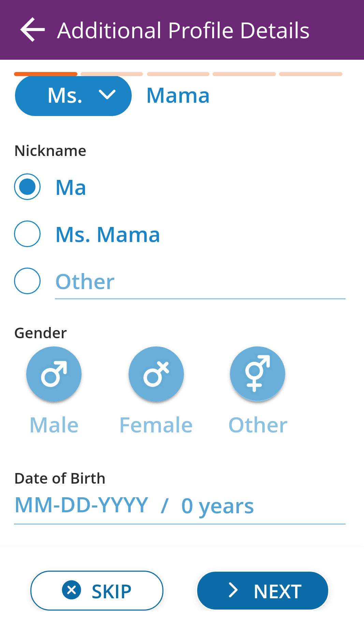Tap the chevron icon in Next
The width and height of the screenshot is (364, 629).
[233, 590]
